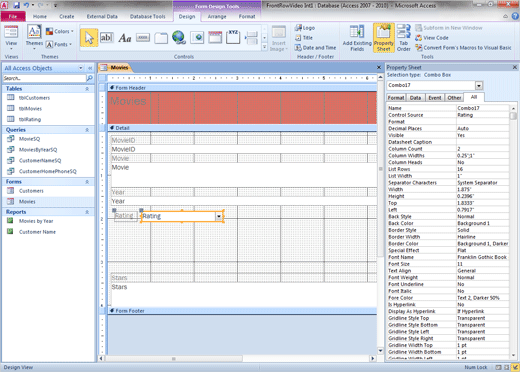Click the navigation pane Search box
This screenshot has width=520, height=372.
click(x=44, y=78)
